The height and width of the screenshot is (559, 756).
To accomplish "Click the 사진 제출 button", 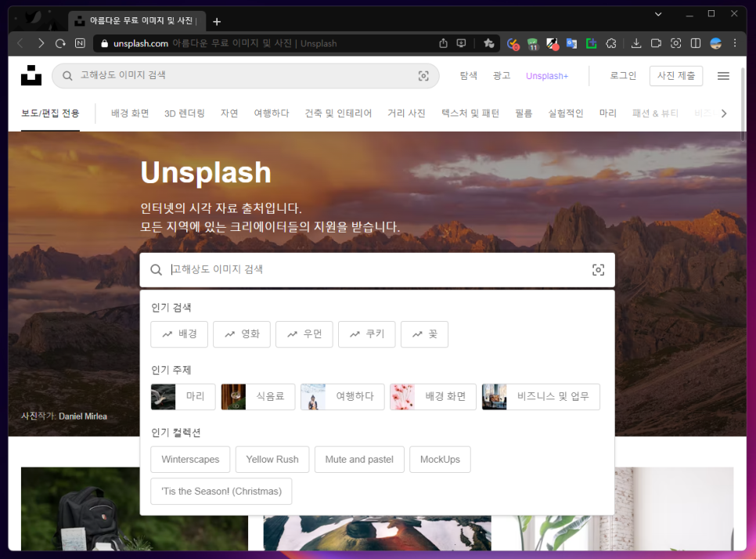I will click(676, 76).
